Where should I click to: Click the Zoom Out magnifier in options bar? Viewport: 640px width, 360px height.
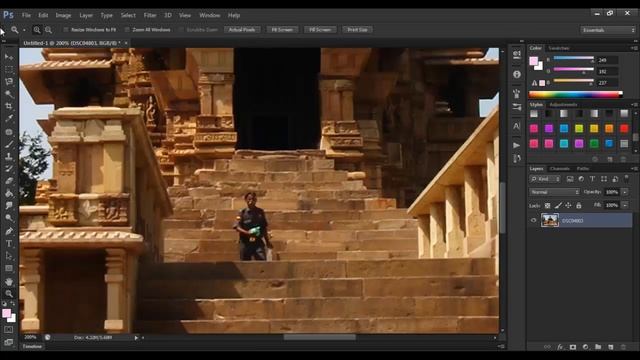[49, 30]
